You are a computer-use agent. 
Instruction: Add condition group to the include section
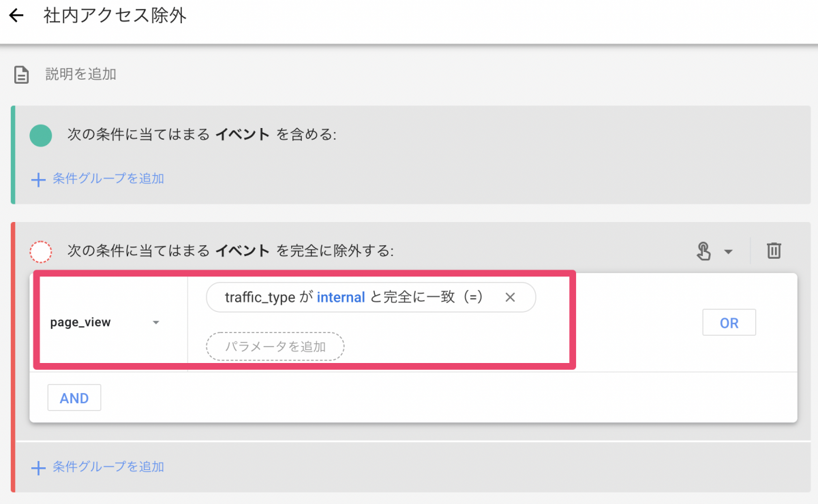click(108, 179)
